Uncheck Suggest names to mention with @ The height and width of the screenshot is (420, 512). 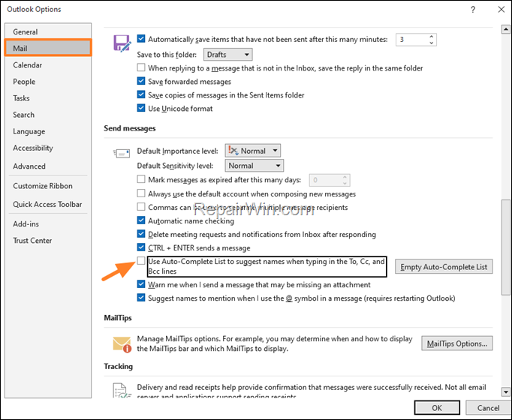pos(141,298)
